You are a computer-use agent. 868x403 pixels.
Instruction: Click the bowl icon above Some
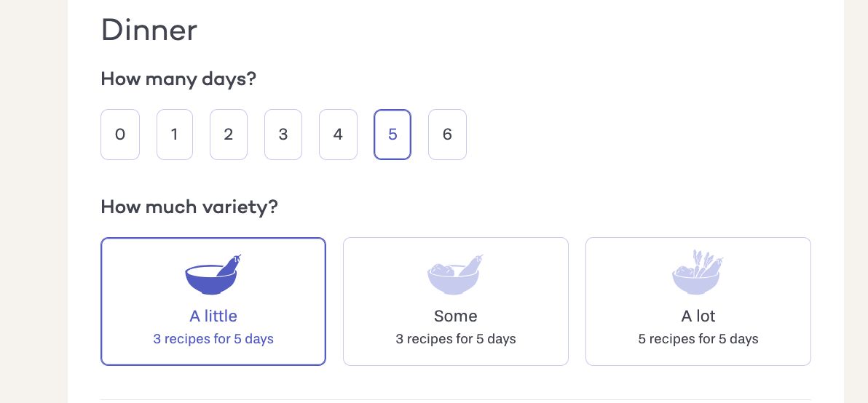(456, 274)
